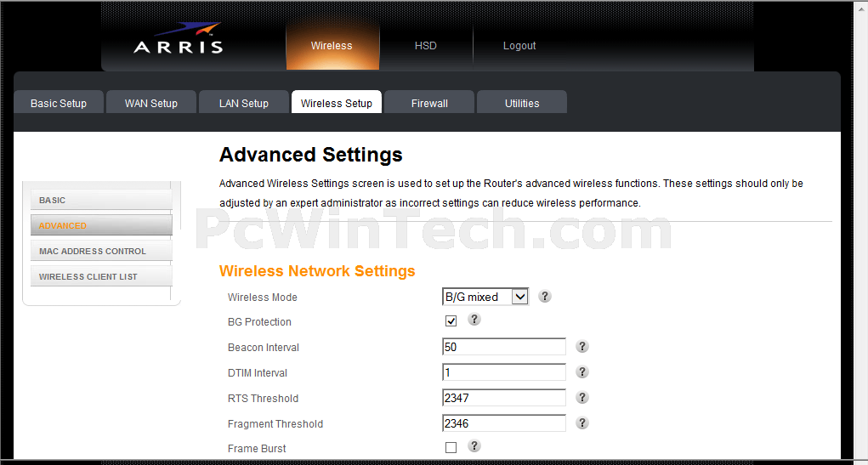Focus the RTS Threshold text box
The image size is (868, 465).
click(x=504, y=398)
